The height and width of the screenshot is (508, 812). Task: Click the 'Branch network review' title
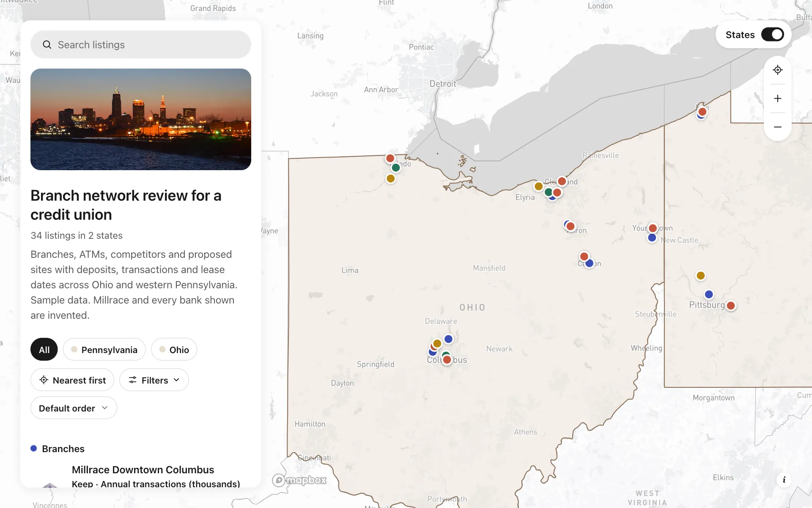point(126,205)
